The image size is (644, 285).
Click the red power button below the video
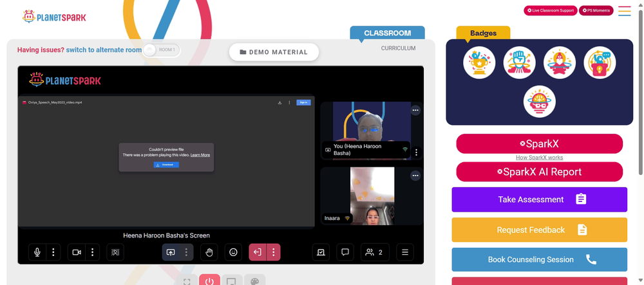(x=209, y=281)
